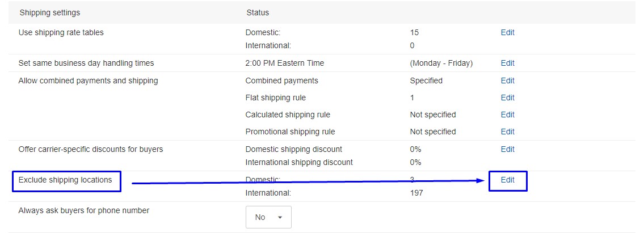644x233 pixels.
Task: Edit carrier-specific shipping discounts
Action: click(507, 149)
